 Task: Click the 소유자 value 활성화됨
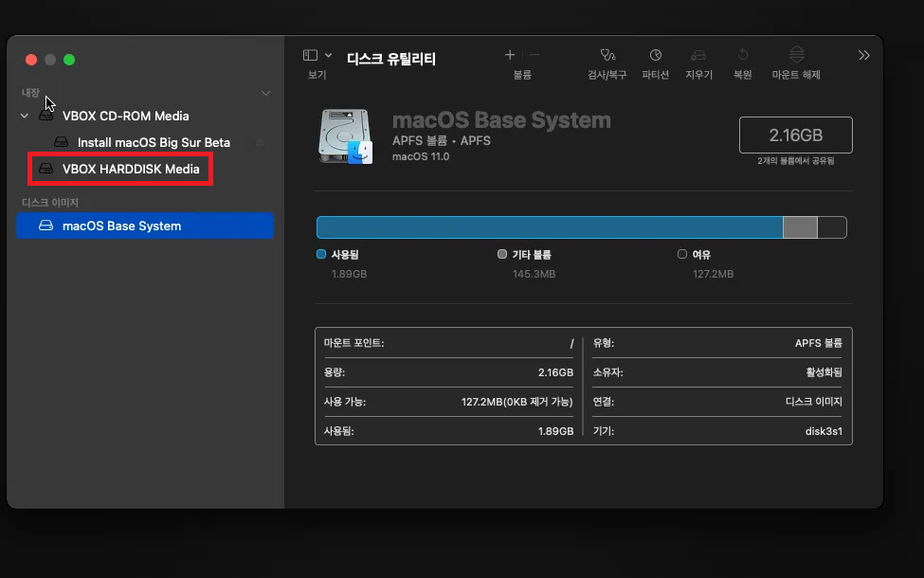click(824, 372)
